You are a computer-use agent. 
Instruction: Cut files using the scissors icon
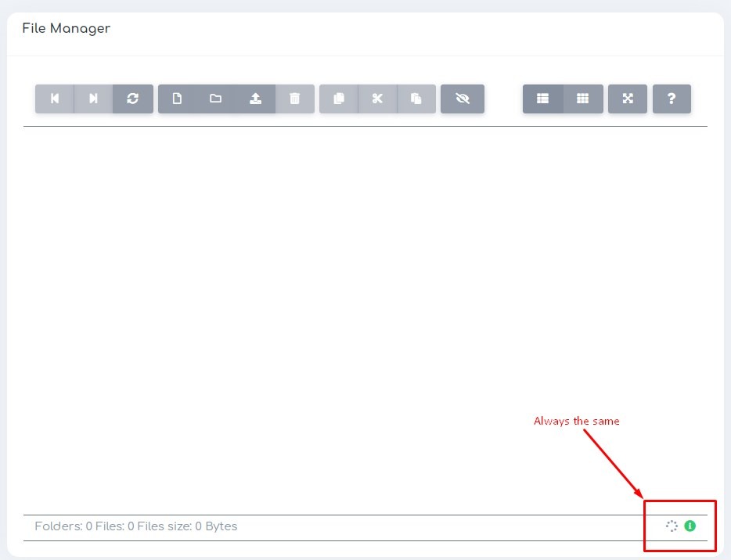(377, 99)
